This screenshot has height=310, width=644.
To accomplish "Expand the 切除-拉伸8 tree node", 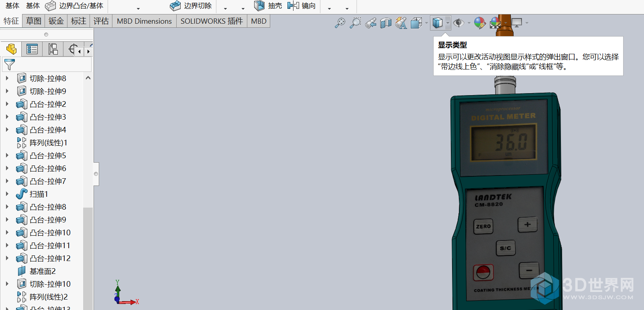I will point(7,78).
